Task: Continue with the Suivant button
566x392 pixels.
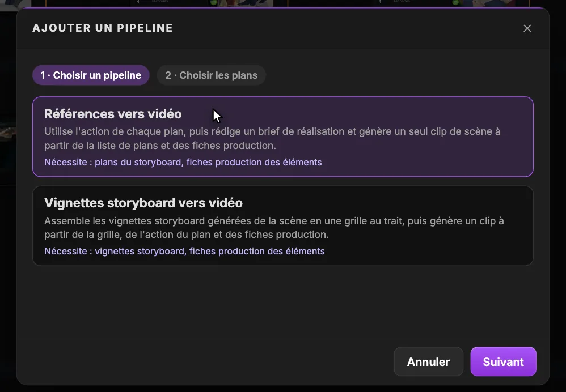Action: point(503,362)
